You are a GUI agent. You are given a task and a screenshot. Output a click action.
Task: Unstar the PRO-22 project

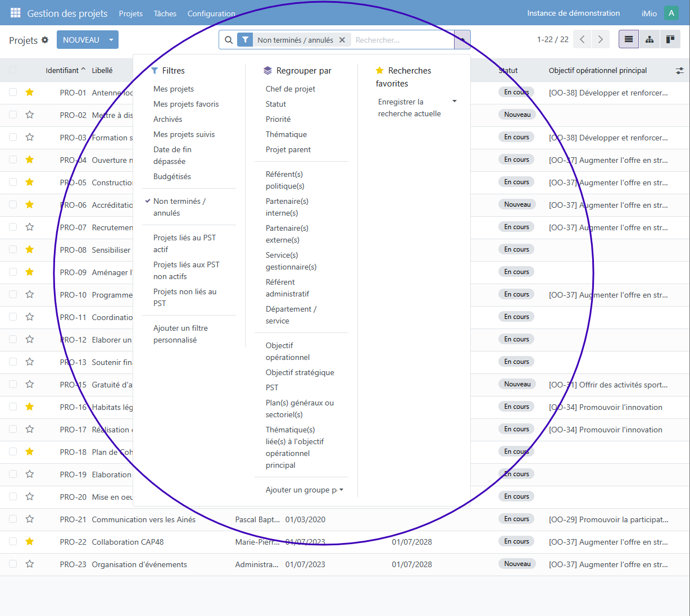pos(30,541)
